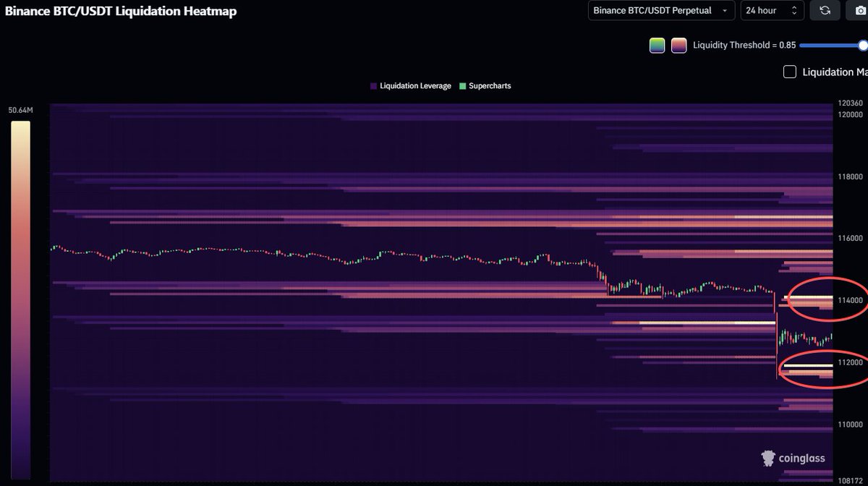This screenshot has height=486, width=868.
Task: Click the 118000 price axis label
Action: [851, 176]
